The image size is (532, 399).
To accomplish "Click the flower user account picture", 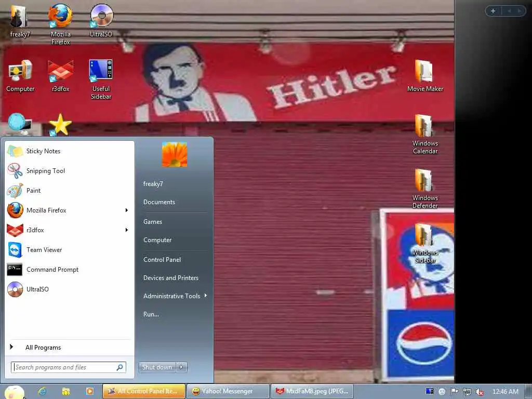I will point(175,154).
